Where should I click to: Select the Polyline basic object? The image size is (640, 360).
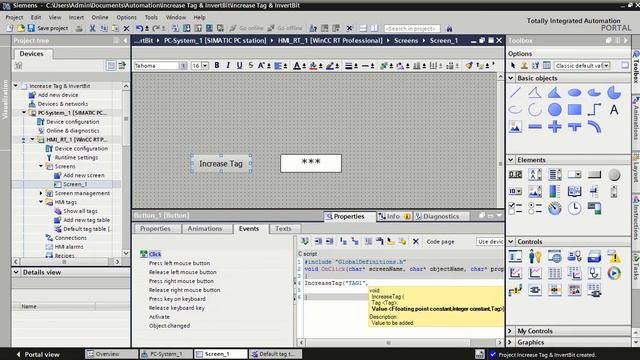(535, 93)
